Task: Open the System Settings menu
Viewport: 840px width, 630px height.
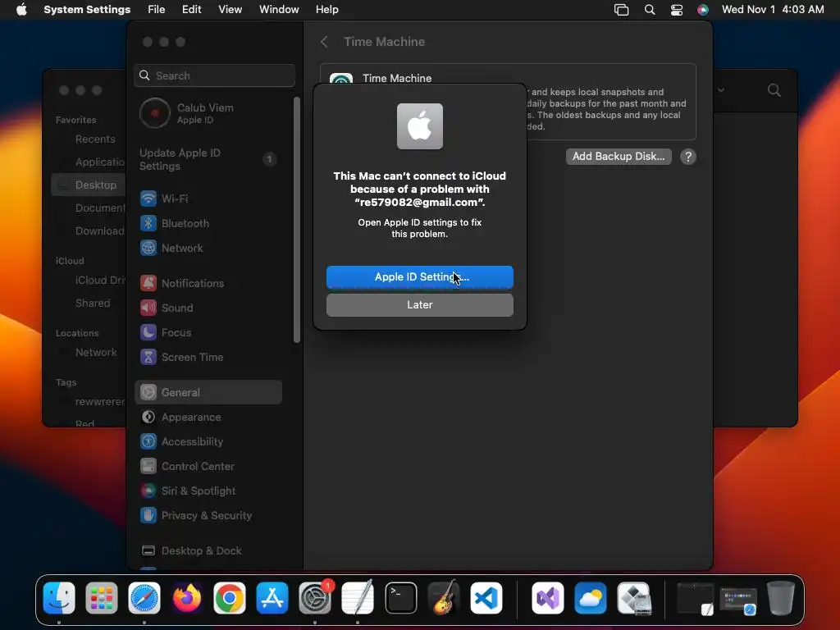Action: 87,10
